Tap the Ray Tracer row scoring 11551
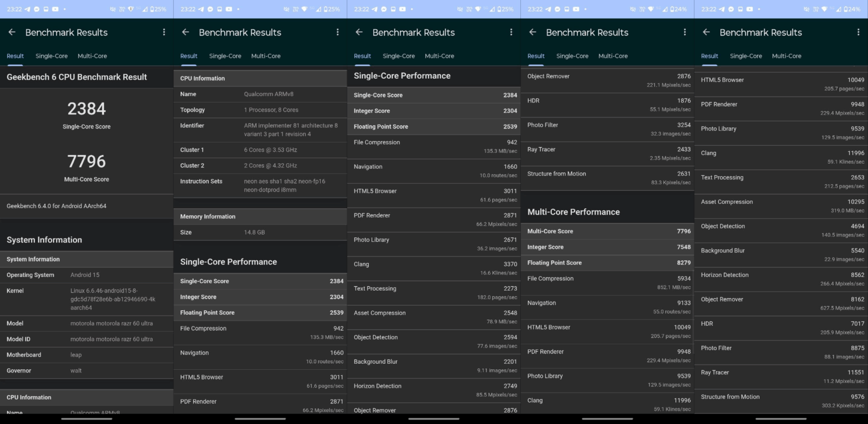The image size is (868, 424). pos(781,376)
